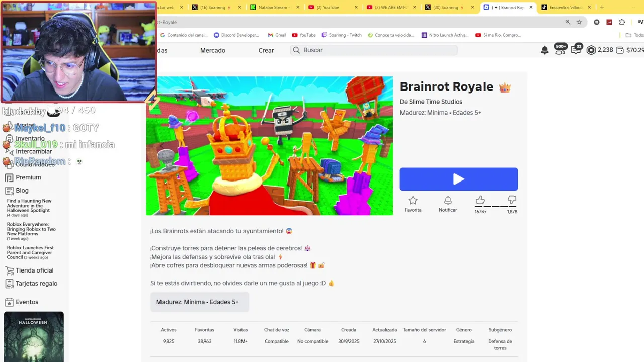Image resolution: width=644 pixels, height=362 pixels.
Task: Click the Blog icon in the sidebar
Action: [x=9, y=191]
